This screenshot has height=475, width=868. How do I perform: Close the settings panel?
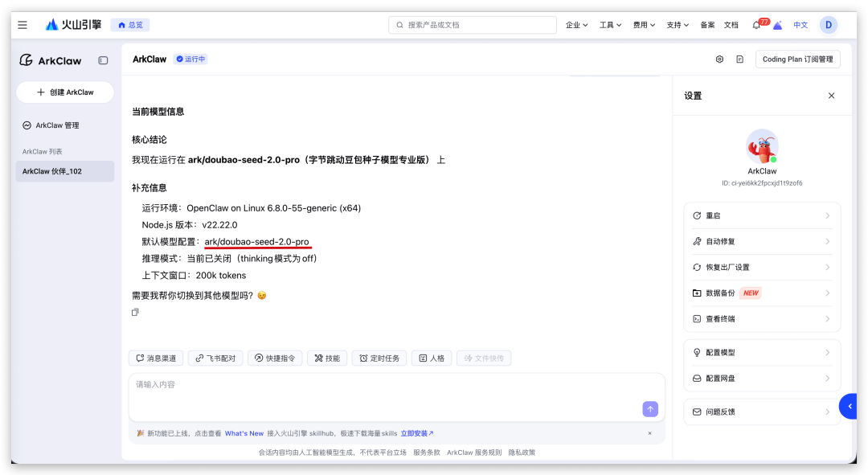(x=831, y=96)
